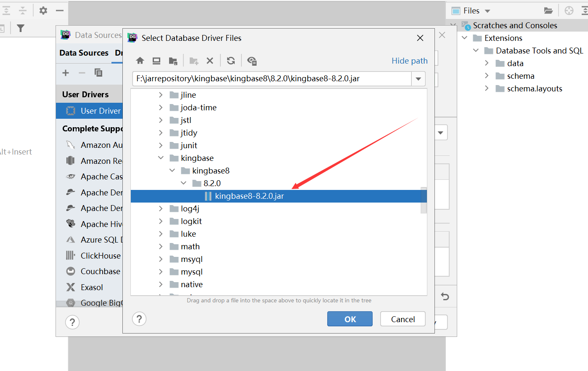
Task: Click the driver file path field
Action: coord(272,79)
